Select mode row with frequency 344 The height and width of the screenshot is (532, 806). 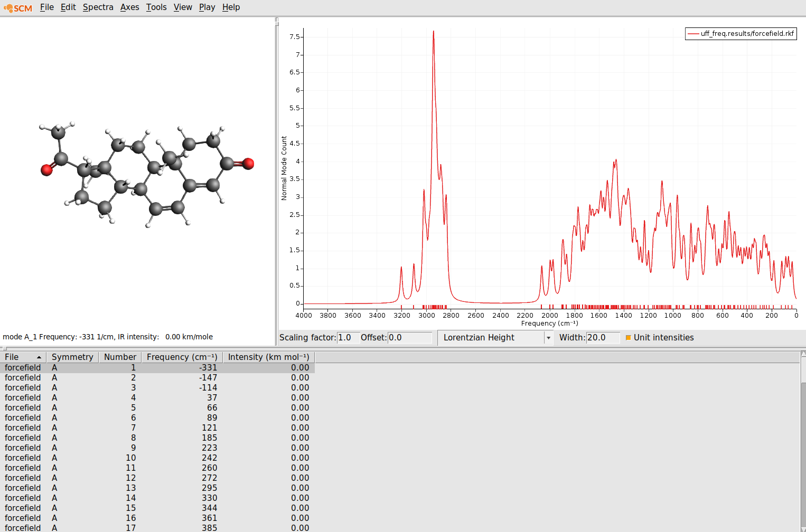tap(157, 508)
